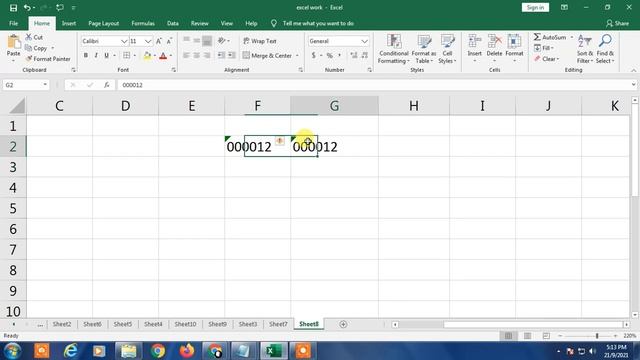Screen dimensions: 640x360
Task: Align cell text to the right
Action: tap(207, 56)
